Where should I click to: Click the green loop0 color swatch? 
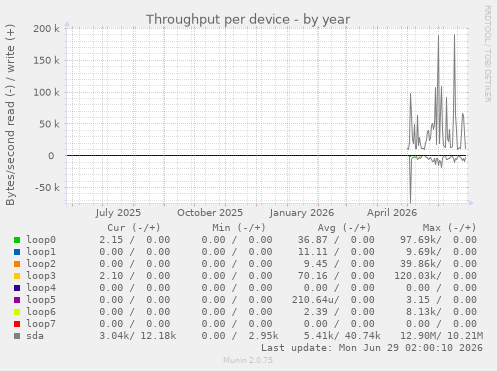pyautogui.click(x=17, y=240)
